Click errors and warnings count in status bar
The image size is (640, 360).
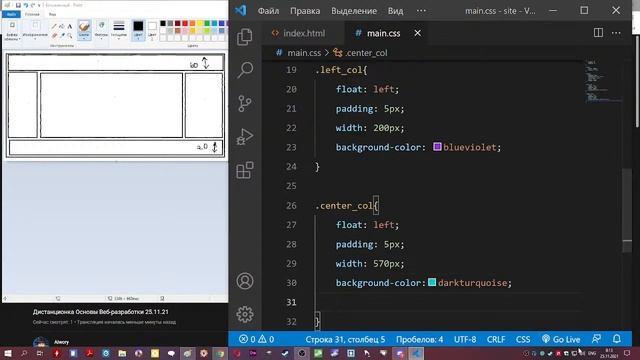257,339
